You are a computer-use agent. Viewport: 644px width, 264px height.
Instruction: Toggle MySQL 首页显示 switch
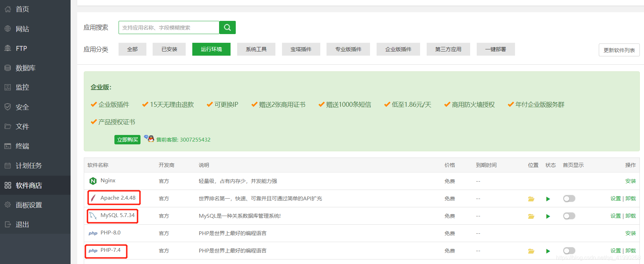point(569,216)
